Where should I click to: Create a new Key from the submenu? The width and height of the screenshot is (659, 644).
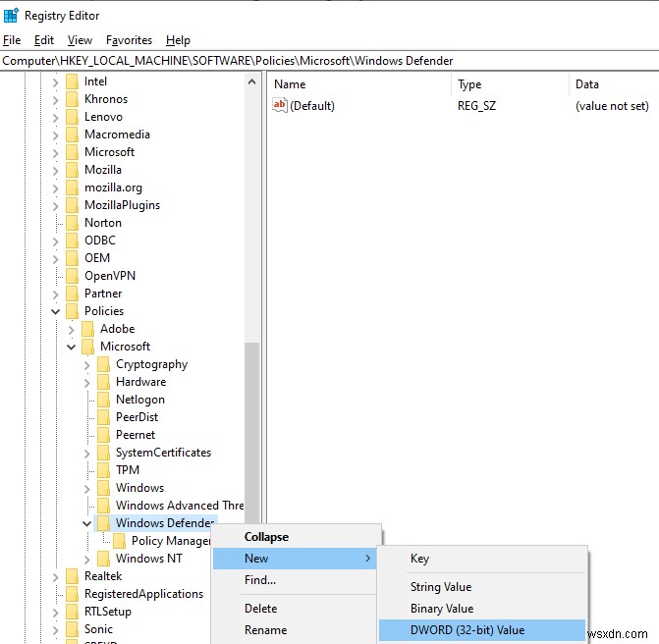(x=482, y=559)
